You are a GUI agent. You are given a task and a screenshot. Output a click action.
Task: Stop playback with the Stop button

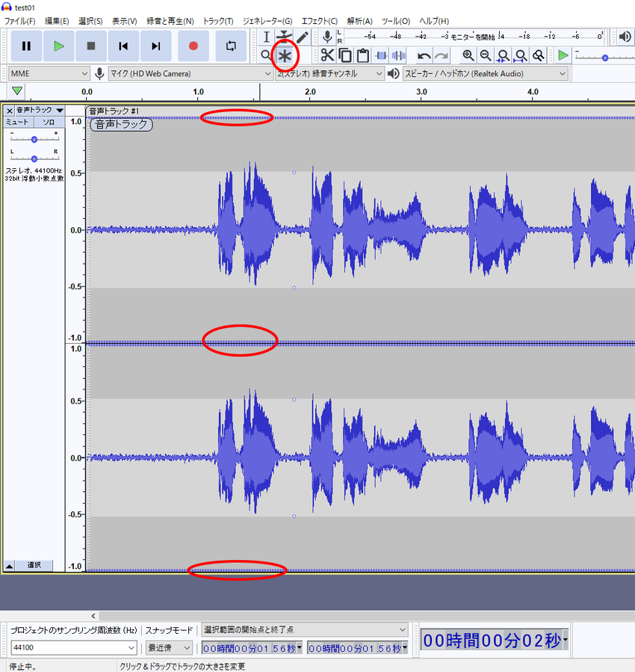(91, 46)
